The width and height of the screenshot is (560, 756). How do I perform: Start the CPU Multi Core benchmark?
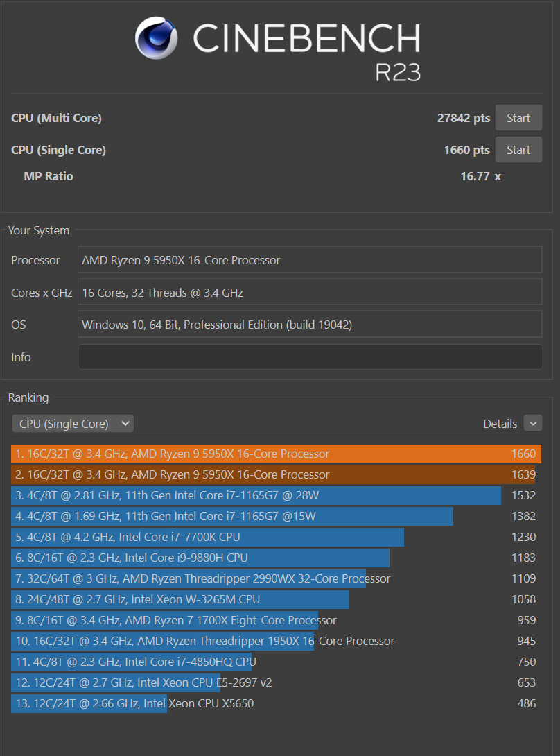coord(518,118)
